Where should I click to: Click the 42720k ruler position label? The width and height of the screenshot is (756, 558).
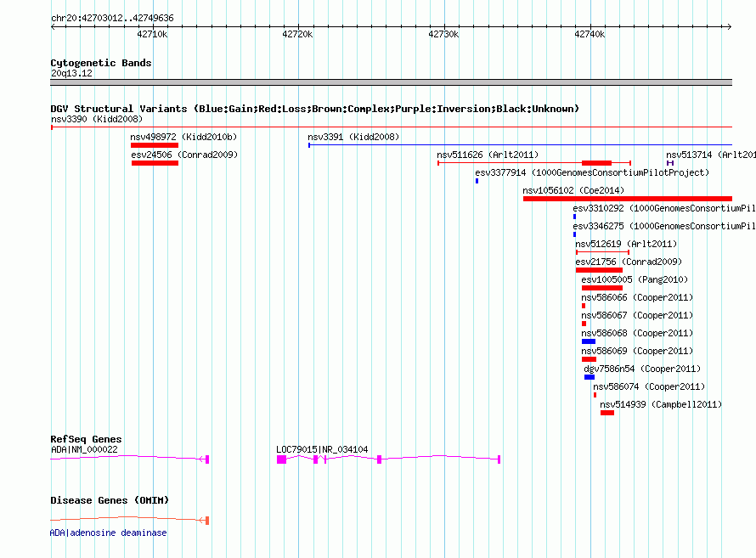[x=297, y=34]
